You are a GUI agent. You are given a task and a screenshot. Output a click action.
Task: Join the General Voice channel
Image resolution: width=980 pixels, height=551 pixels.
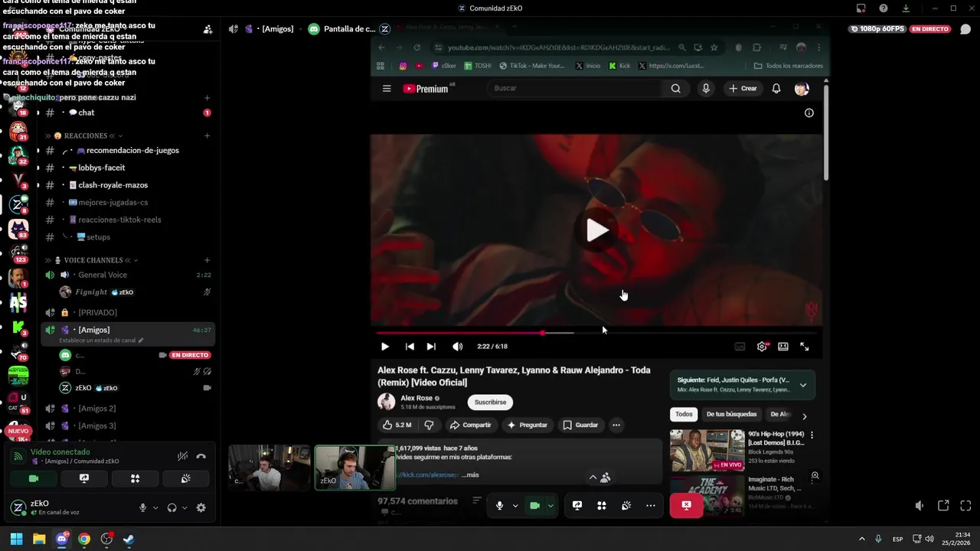[x=126, y=275]
